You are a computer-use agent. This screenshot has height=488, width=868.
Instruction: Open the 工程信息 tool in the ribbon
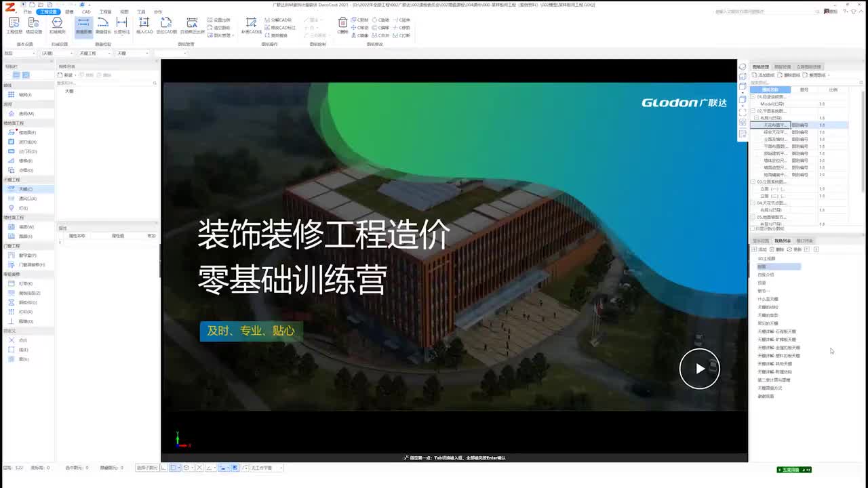pos(14,26)
